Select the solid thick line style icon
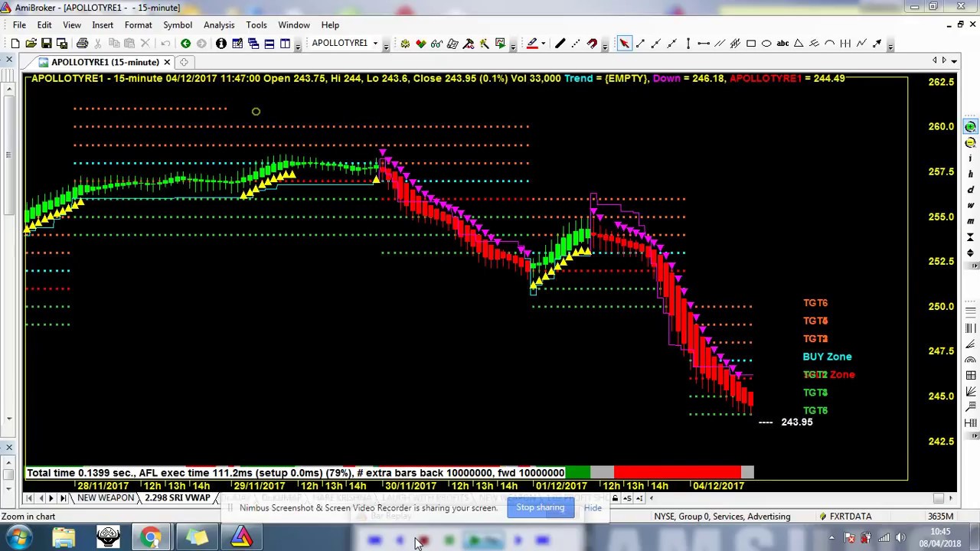 tap(560, 44)
